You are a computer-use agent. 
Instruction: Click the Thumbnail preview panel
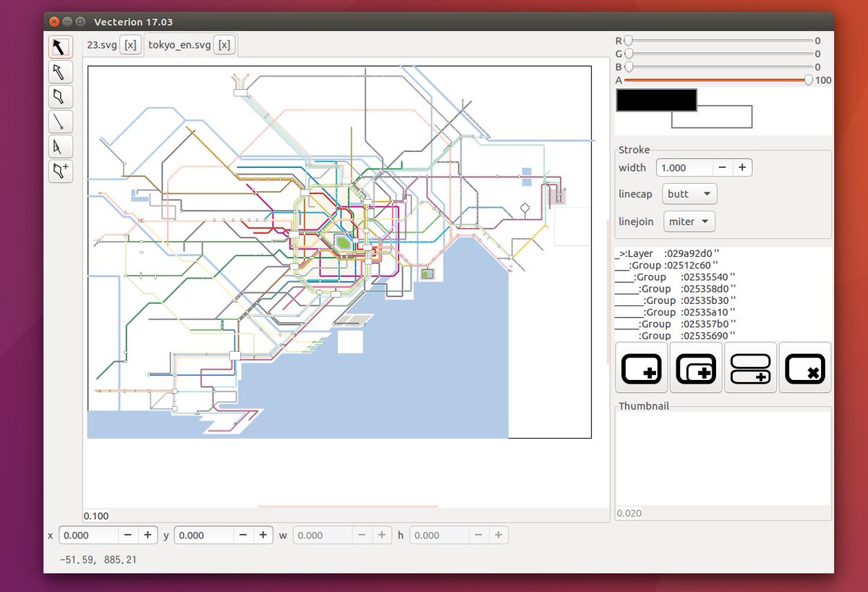(723, 459)
